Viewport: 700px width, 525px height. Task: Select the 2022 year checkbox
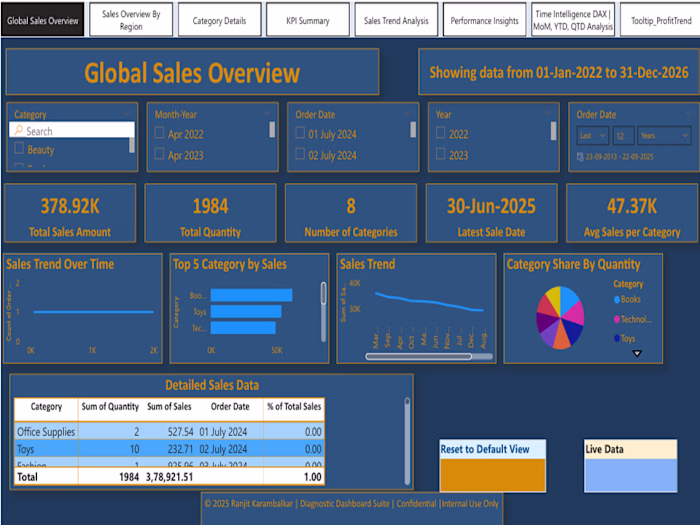pos(441,133)
